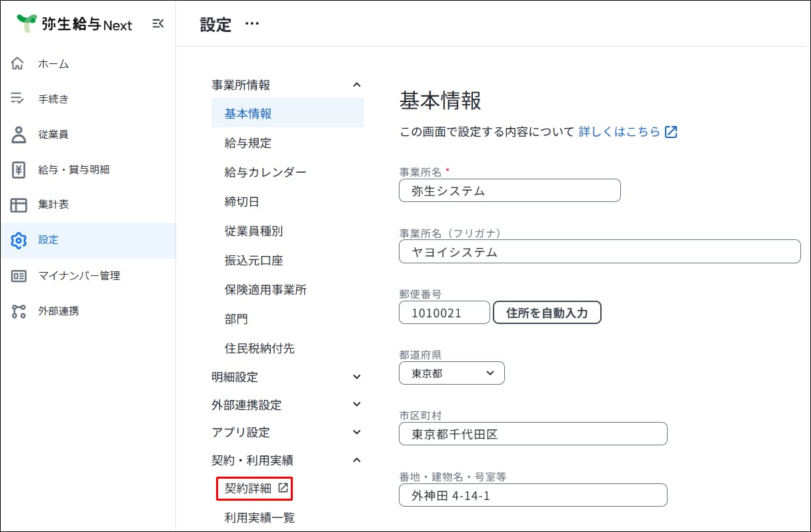The image size is (811, 532).
Task: Click external link icon next to 詳しくはこちら
Action: [x=671, y=132]
